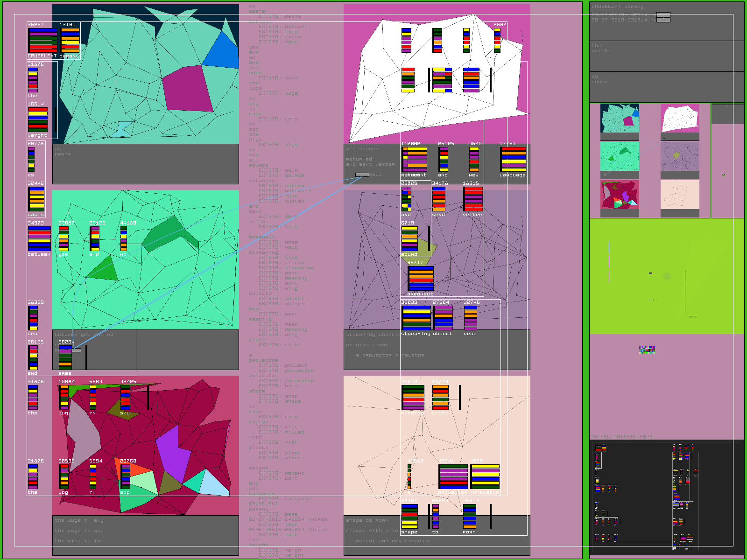The width and height of the screenshot is (747, 560).
Task: Click the 27604 object color block
Action: pyautogui.click(x=443, y=318)
